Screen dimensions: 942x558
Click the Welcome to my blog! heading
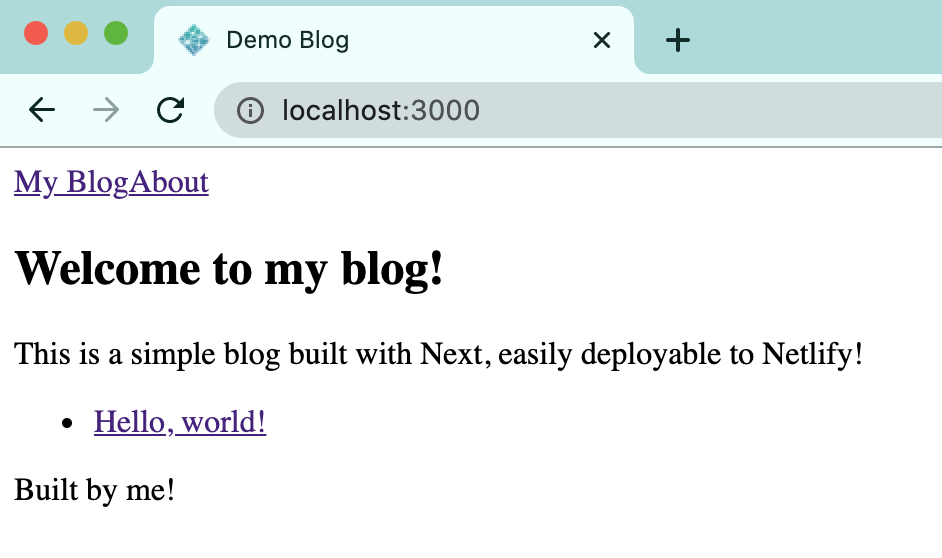click(x=229, y=268)
